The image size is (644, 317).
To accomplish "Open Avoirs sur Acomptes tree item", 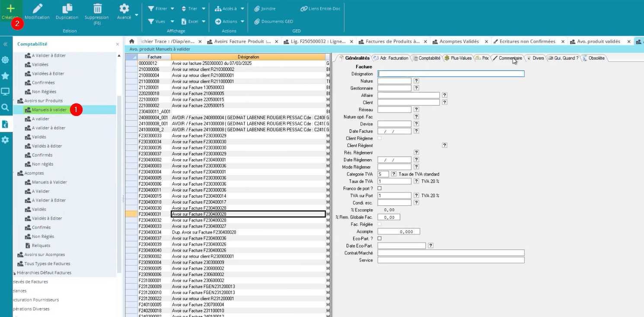I will pos(41,255).
